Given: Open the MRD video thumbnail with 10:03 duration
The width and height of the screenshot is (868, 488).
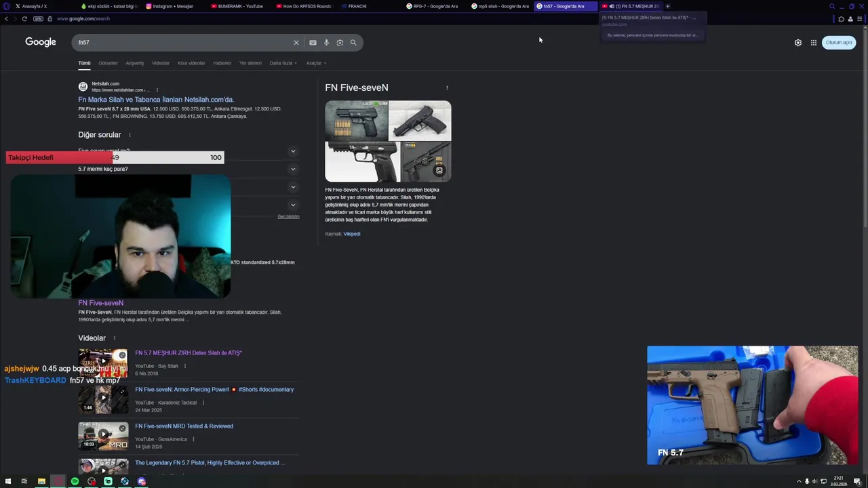Looking at the screenshot, I should [103, 436].
